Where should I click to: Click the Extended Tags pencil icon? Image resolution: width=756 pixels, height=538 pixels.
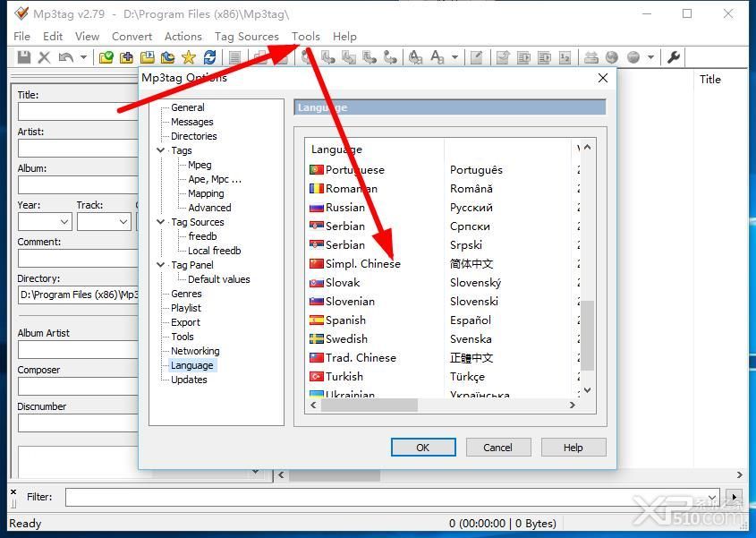pyautogui.click(x=476, y=57)
